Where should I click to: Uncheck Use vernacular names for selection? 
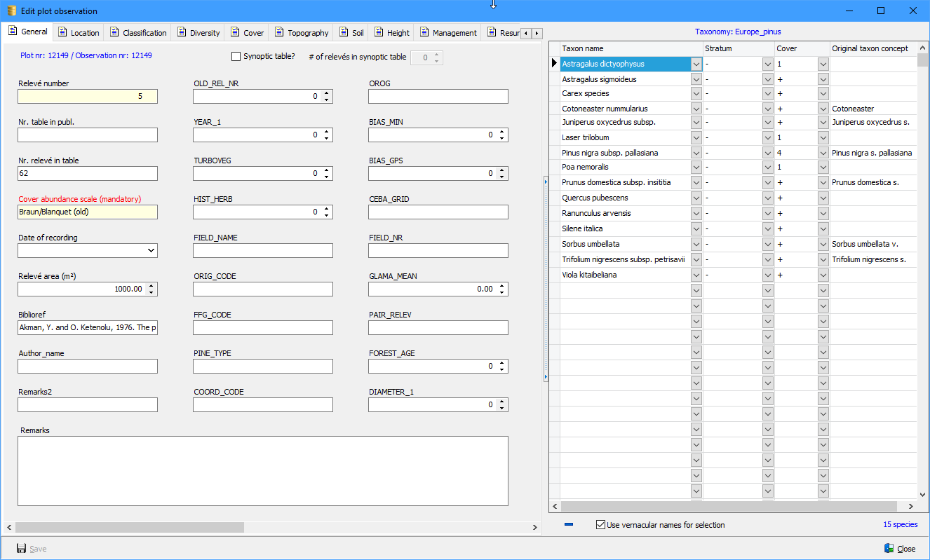coord(600,525)
